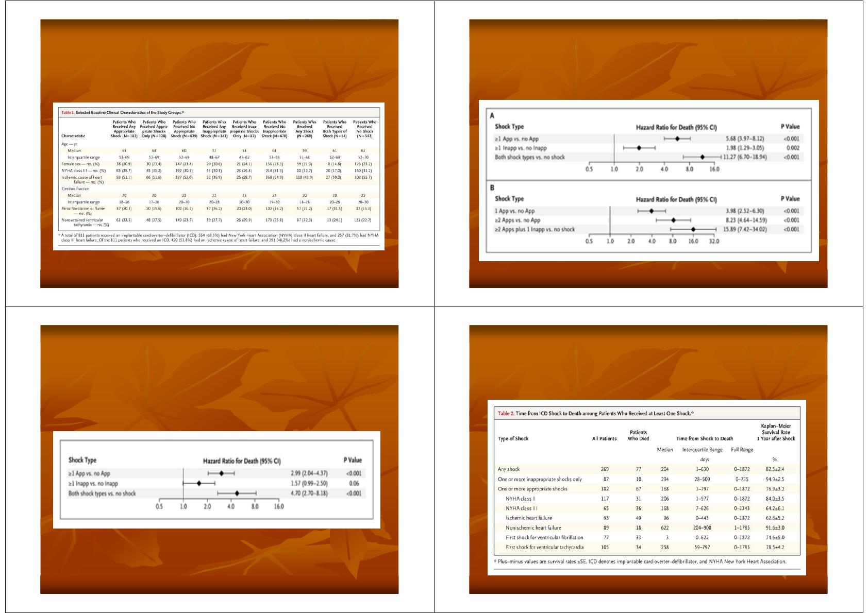Click the P value '0.06' on the bottom-left slide
The width and height of the screenshot is (868, 613).
coord(354,483)
